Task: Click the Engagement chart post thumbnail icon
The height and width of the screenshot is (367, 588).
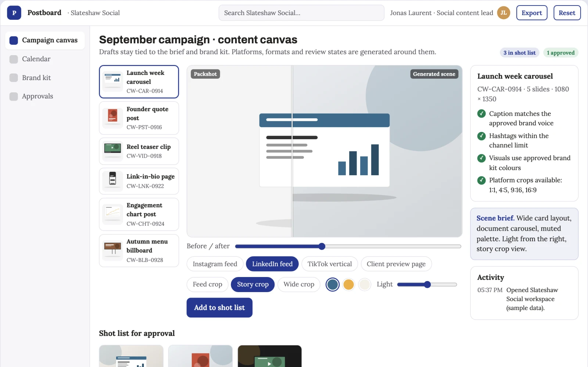Action: (x=112, y=214)
